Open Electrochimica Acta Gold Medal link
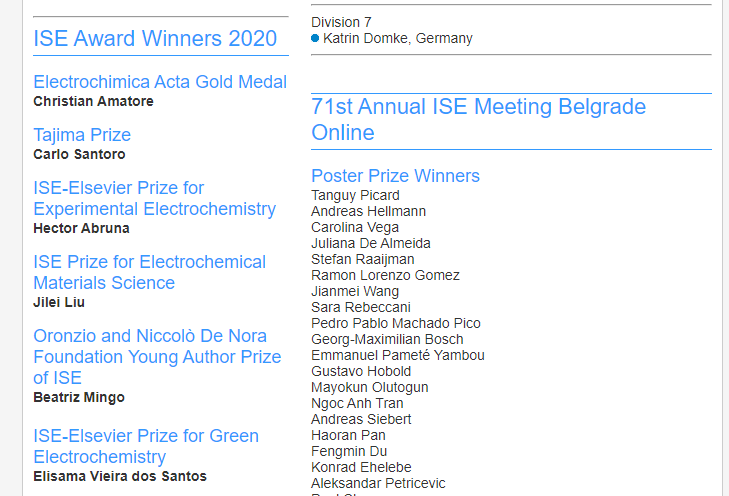This screenshot has height=496, width=729. (x=160, y=82)
